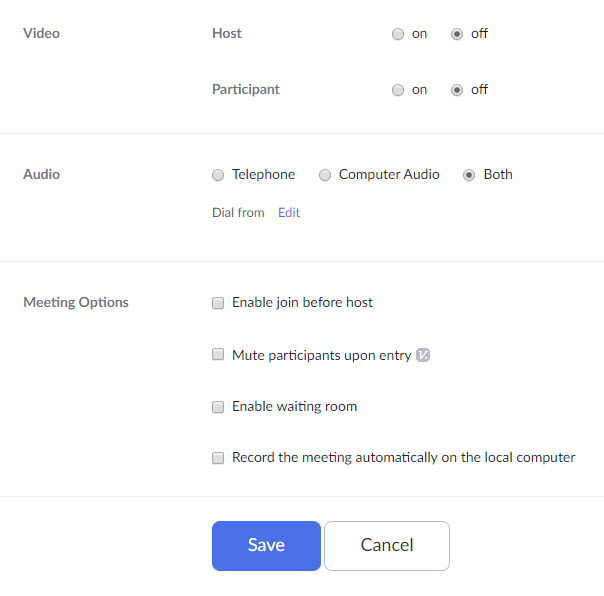
Task: Enable join before host checkbox
Action: pyautogui.click(x=218, y=303)
